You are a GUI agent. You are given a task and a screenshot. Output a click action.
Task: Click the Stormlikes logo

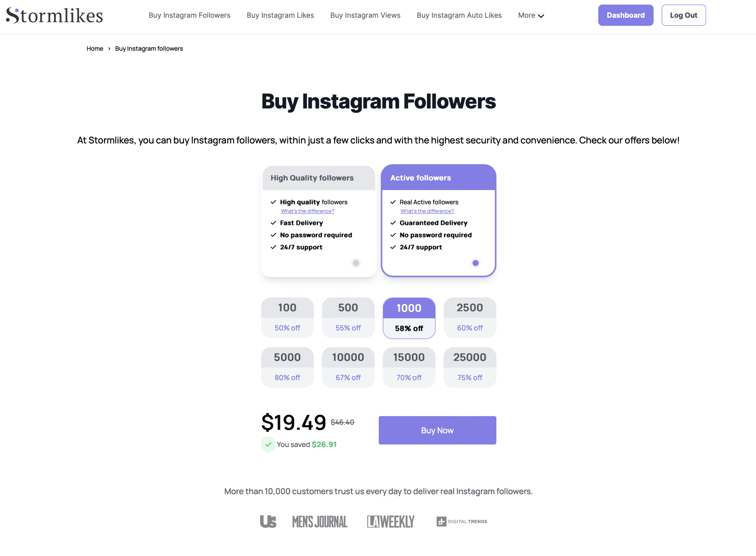[55, 15]
